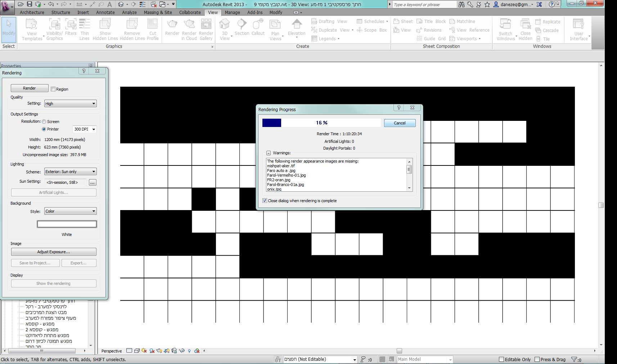Open the signed-in user account dropdown
Image resolution: width=617 pixels, height=364 pixels.
point(513,4)
